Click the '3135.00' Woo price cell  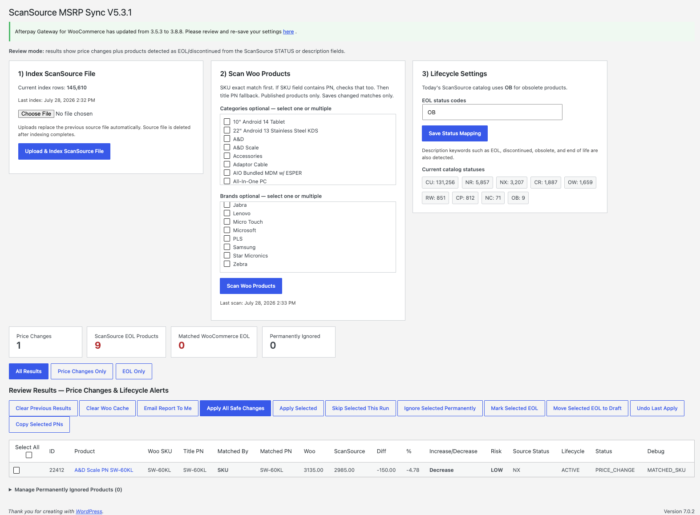313,470
